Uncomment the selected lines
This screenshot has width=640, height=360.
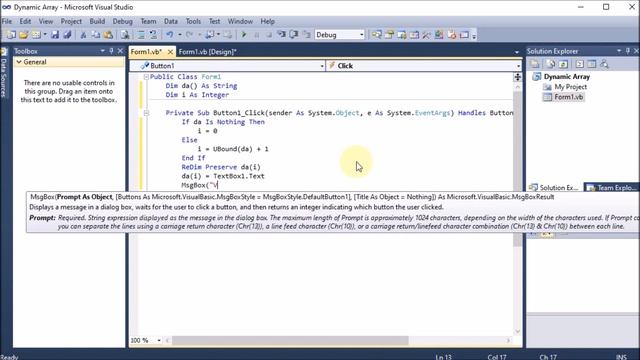point(153,35)
